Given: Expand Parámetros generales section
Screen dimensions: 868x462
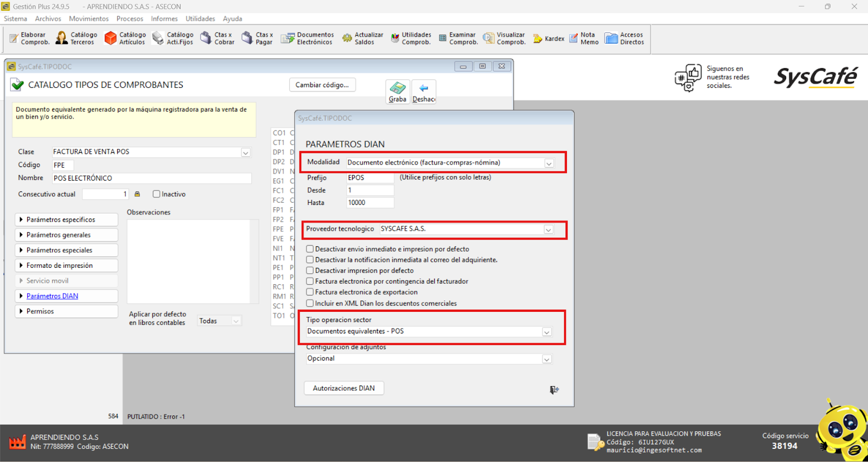Looking at the screenshot, I should point(66,235).
